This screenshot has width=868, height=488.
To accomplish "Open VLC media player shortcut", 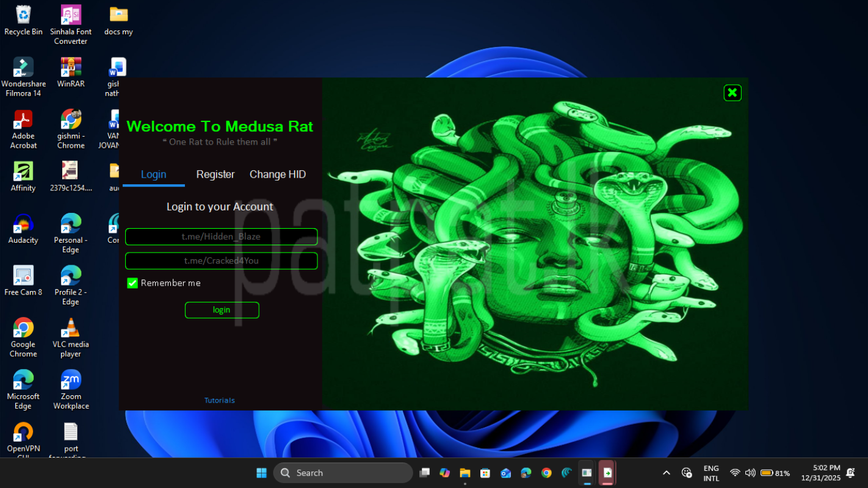I will (71, 328).
